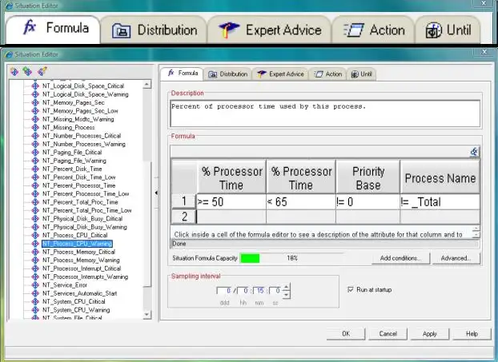Viewport: 498px width, 362px height.
Task: Click the third toolbar icon with pencil
Action: [42, 71]
